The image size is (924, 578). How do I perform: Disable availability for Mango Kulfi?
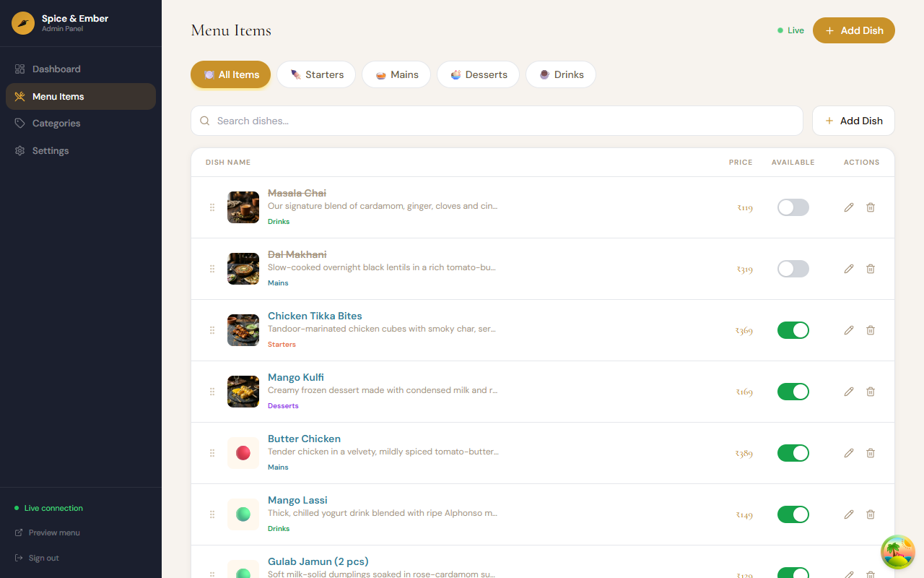[x=793, y=392]
